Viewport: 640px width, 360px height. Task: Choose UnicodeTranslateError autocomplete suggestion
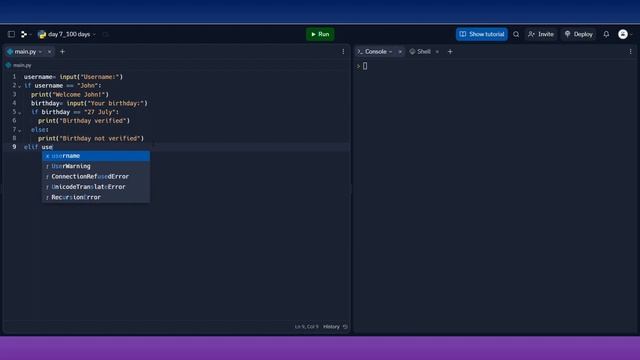[x=96, y=187]
